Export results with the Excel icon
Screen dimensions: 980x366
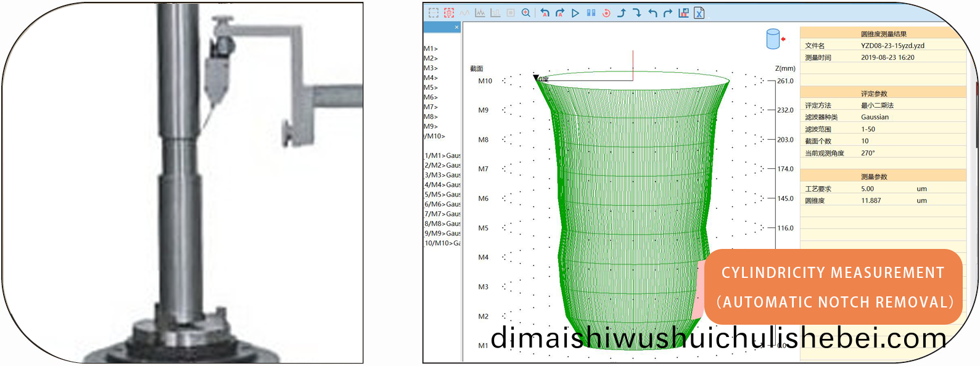point(699,12)
